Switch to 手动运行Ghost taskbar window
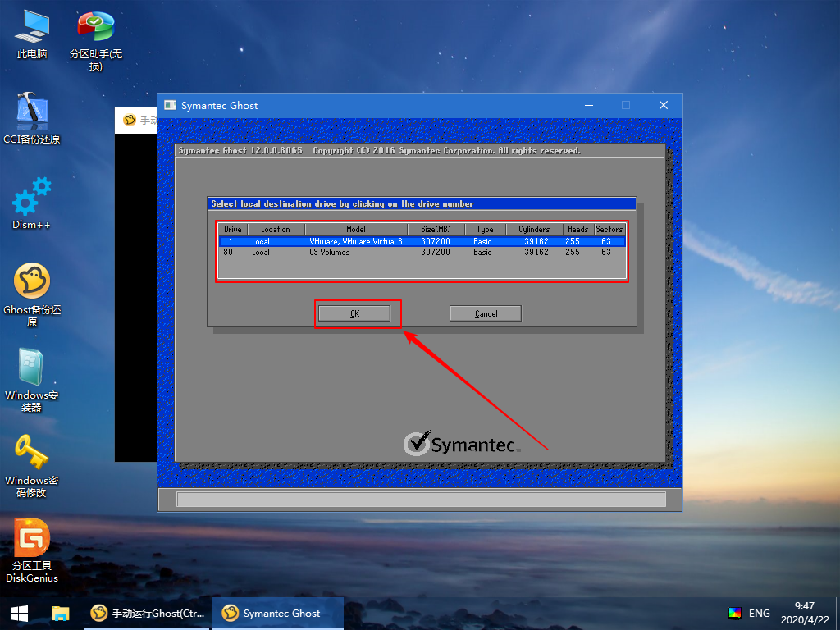 point(148,614)
